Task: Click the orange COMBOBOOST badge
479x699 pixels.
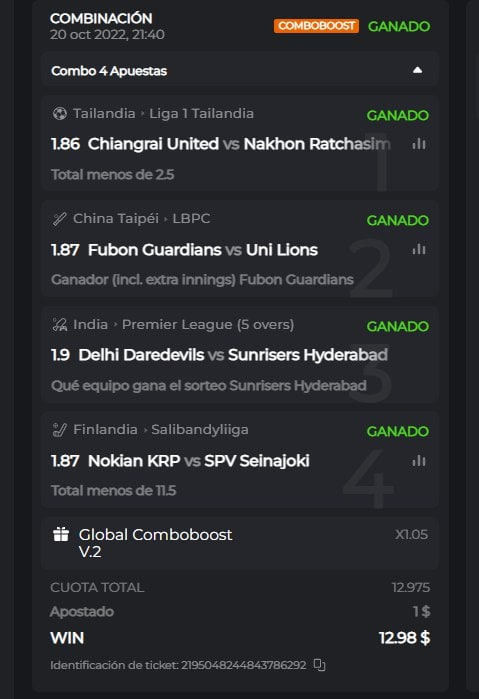Action: pos(316,26)
